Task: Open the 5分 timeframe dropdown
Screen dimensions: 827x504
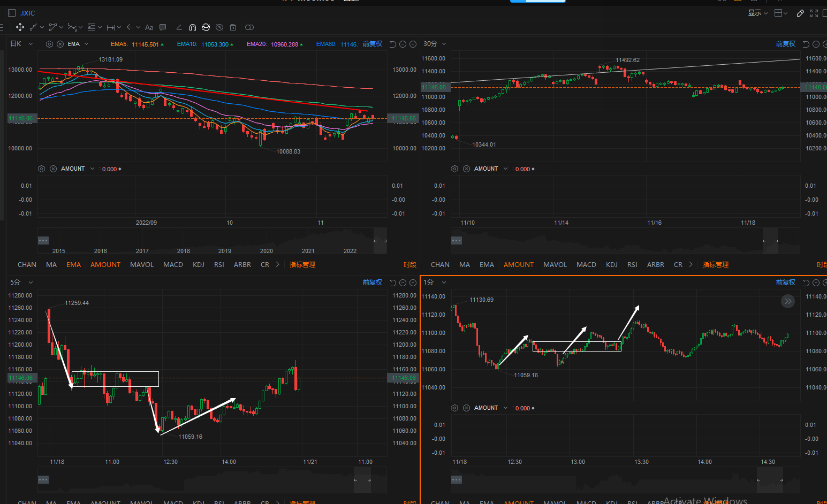Action: click(21, 282)
